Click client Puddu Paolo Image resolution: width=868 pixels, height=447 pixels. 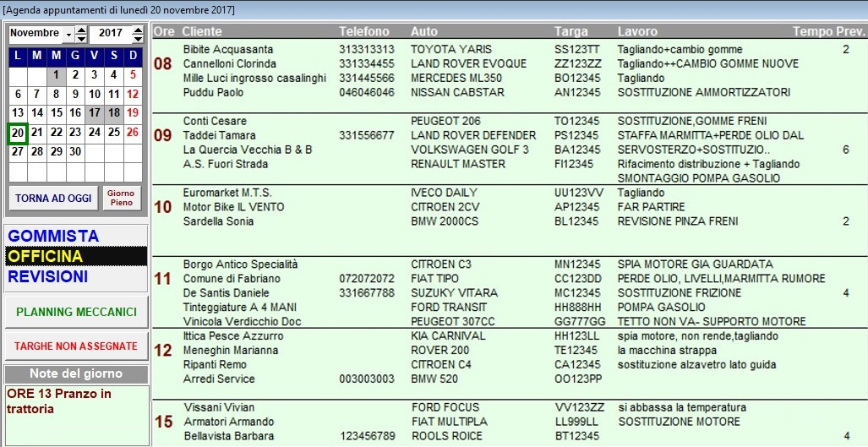[x=213, y=92]
